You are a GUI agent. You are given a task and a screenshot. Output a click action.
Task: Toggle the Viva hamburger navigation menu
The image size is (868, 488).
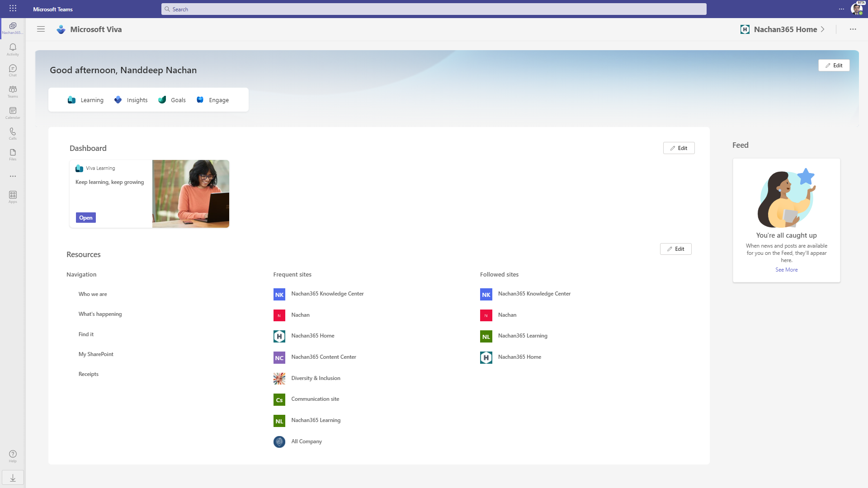click(x=41, y=29)
